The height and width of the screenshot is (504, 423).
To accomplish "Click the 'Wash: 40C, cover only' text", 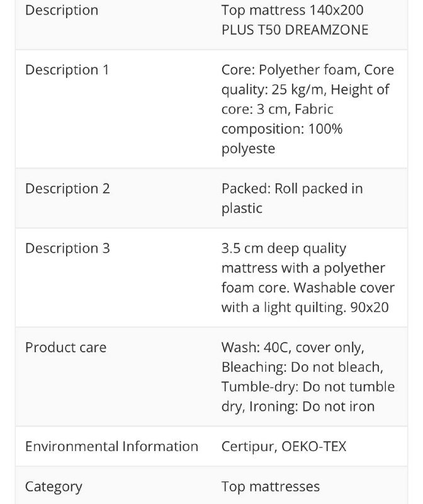I will coord(292,347).
